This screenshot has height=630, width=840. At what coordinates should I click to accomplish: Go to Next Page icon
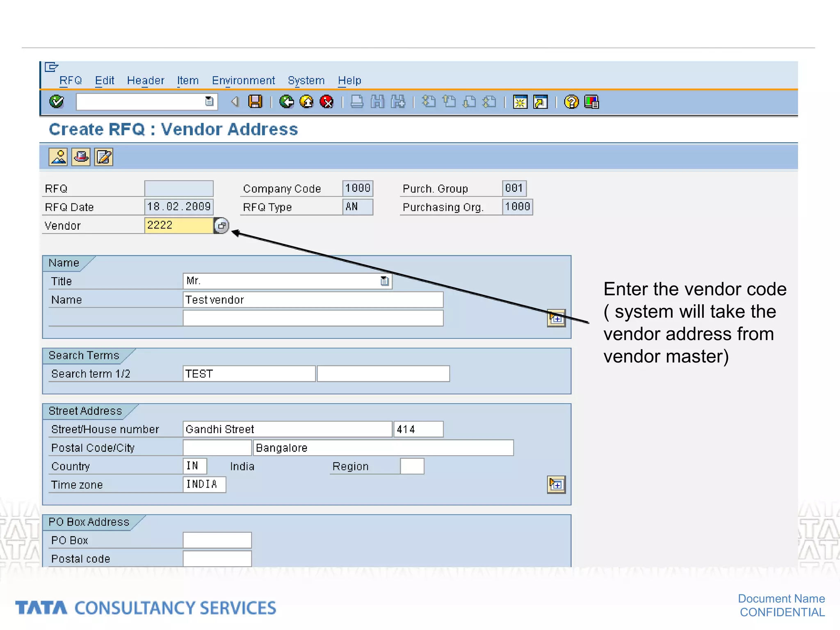469,101
